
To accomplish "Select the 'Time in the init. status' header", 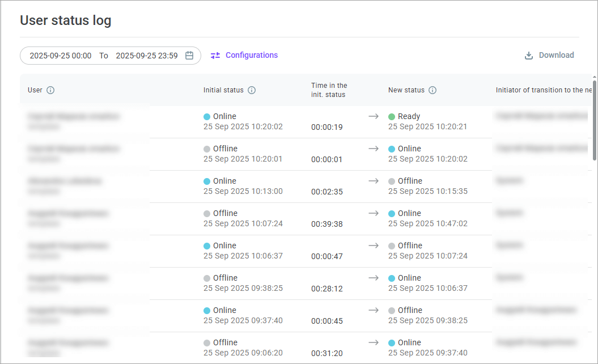I will [x=329, y=90].
